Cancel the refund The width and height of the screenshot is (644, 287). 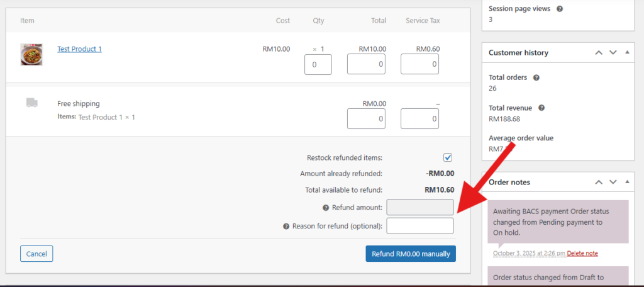coord(36,254)
